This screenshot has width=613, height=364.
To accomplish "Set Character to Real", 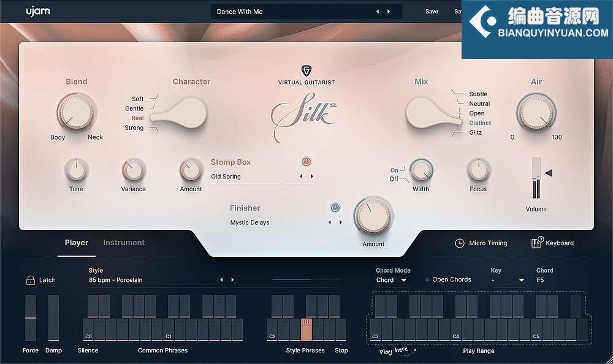I will point(137,118).
